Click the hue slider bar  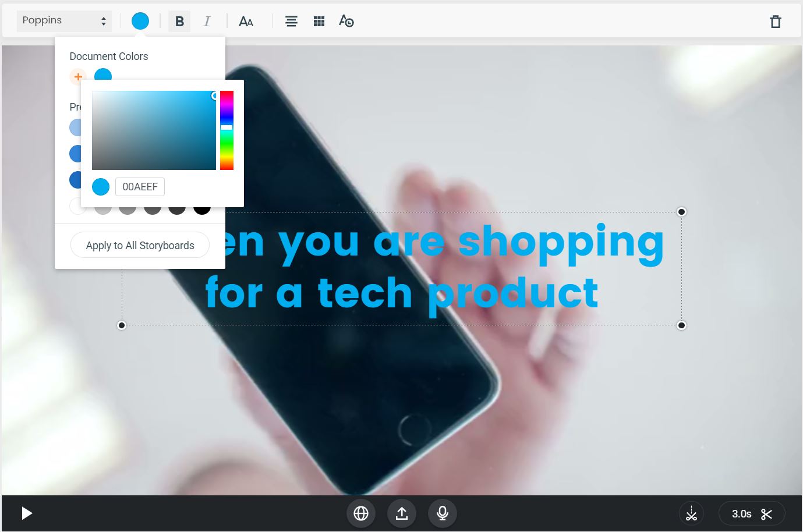coord(227,130)
